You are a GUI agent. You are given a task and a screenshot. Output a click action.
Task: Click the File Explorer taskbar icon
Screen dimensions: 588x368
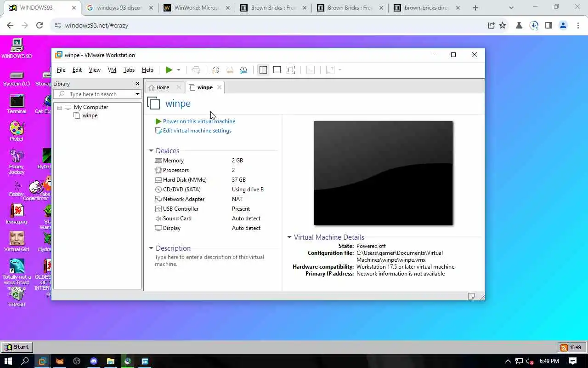tap(111, 361)
